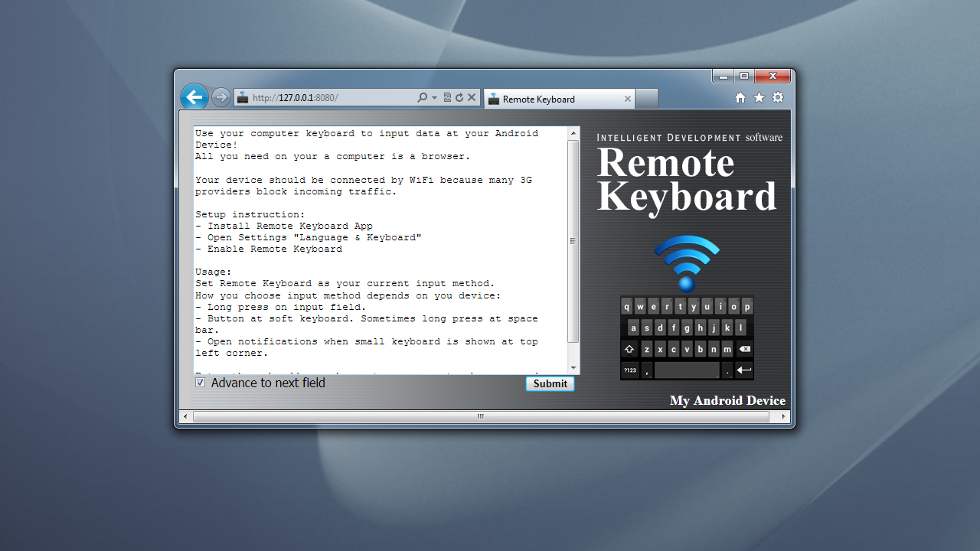Screen dimensions: 980x551
Task: Click the line "- Install Remote Keyboard App"
Action: point(284,226)
